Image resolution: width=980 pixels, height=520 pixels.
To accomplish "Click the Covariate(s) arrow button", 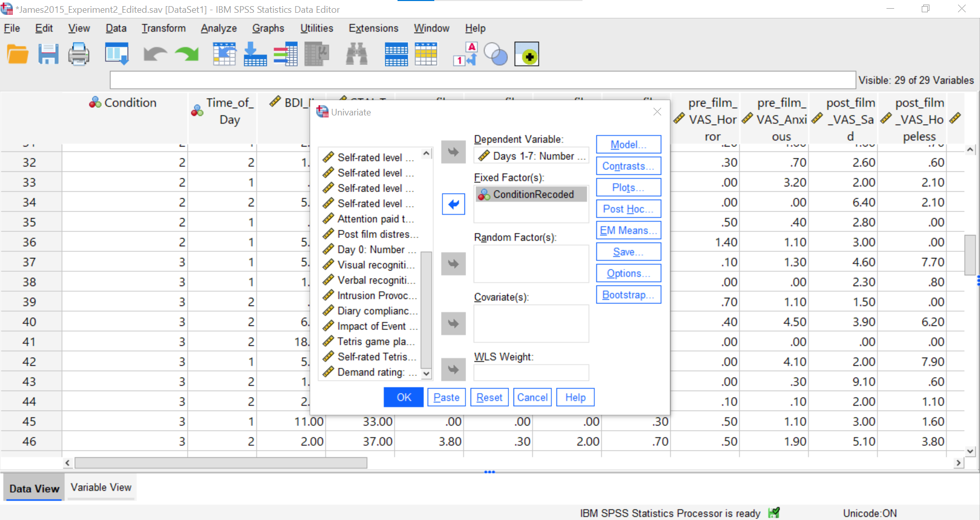I will pyautogui.click(x=453, y=323).
